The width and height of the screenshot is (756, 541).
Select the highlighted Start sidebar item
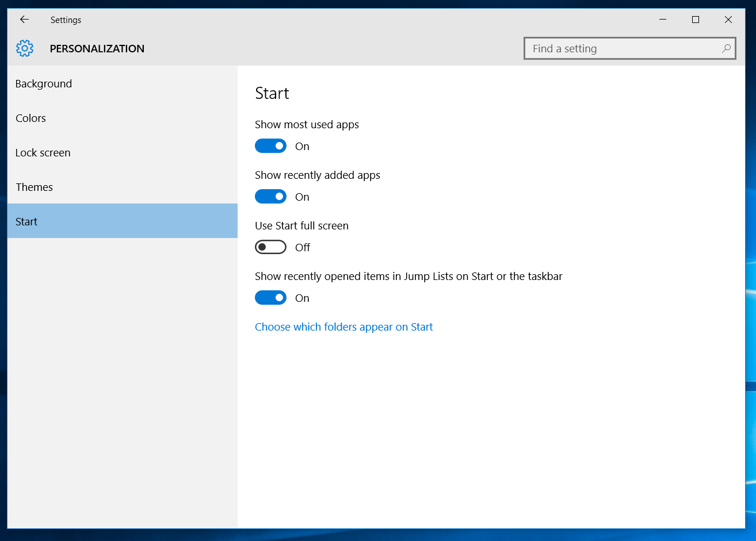pyautogui.click(x=26, y=222)
